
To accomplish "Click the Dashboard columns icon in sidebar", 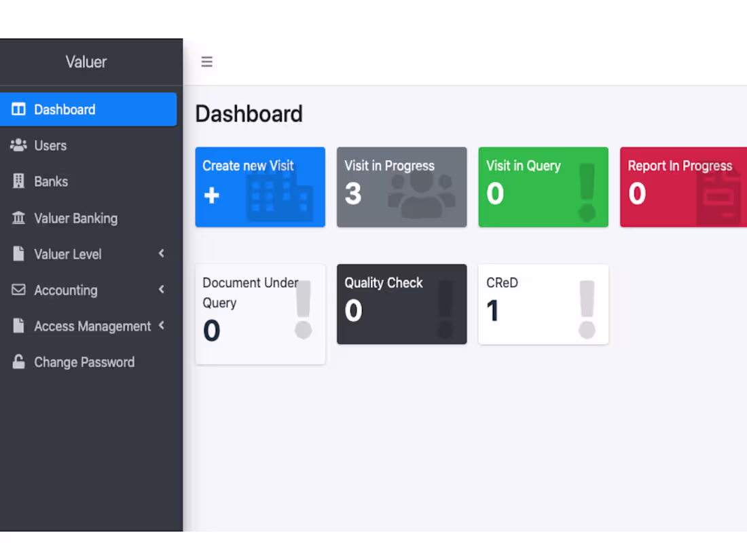I will pos(18,109).
